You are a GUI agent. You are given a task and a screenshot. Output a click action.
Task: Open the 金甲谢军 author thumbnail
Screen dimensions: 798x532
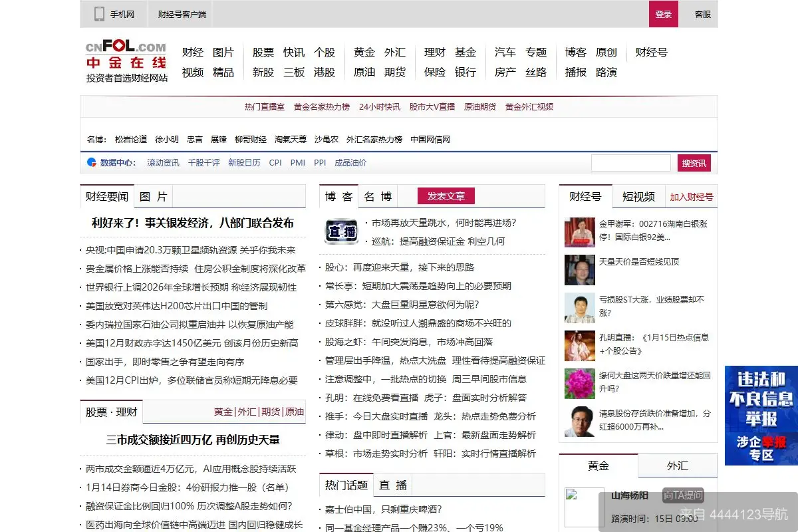pos(579,232)
